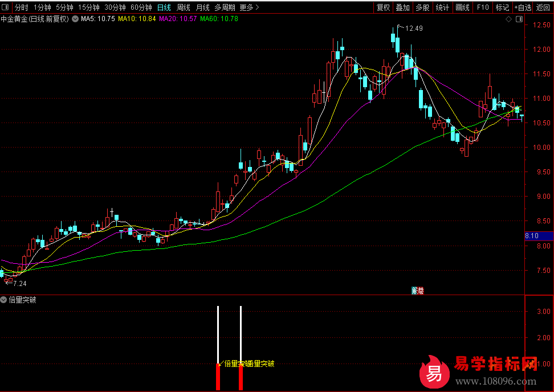Image resolution: width=554 pixels, height=392 pixels.
Task: Click the 12.49 high price marker
Action: coord(413,28)
